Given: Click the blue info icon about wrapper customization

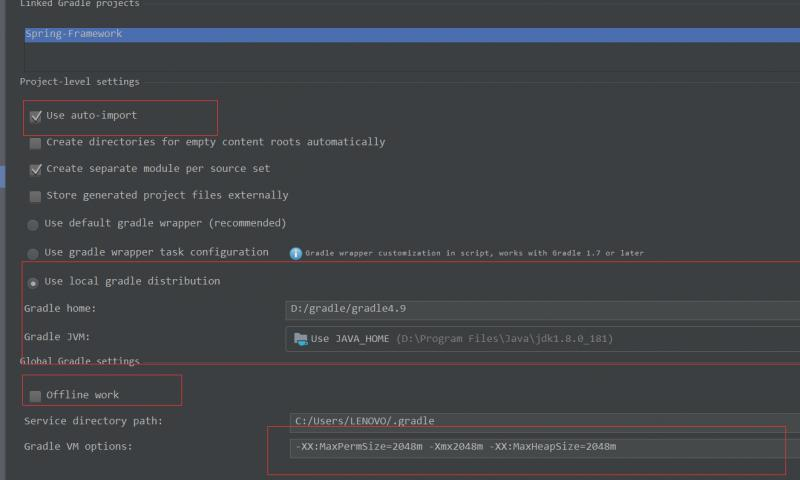Looking at the screenshot, I should coord(295,254).
